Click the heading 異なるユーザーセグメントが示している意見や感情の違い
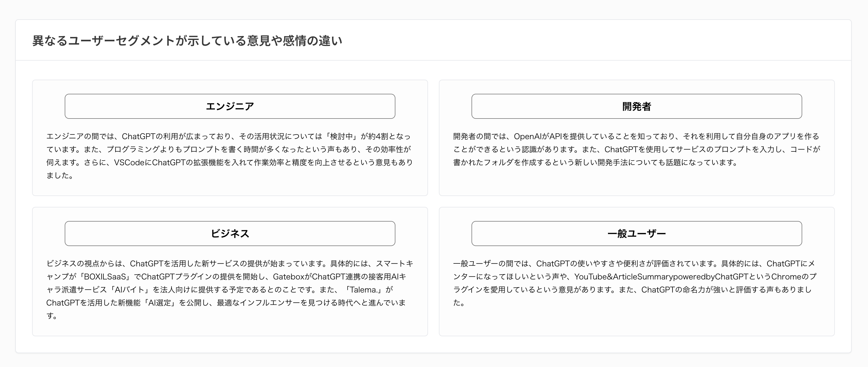The image size is (868, 367). (x=187, y=41)
